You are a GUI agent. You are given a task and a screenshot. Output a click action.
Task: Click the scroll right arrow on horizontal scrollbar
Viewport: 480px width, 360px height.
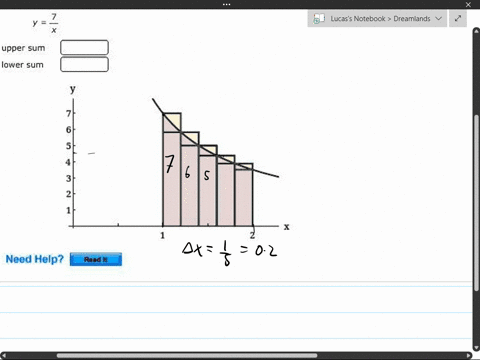tap(469, 356)
